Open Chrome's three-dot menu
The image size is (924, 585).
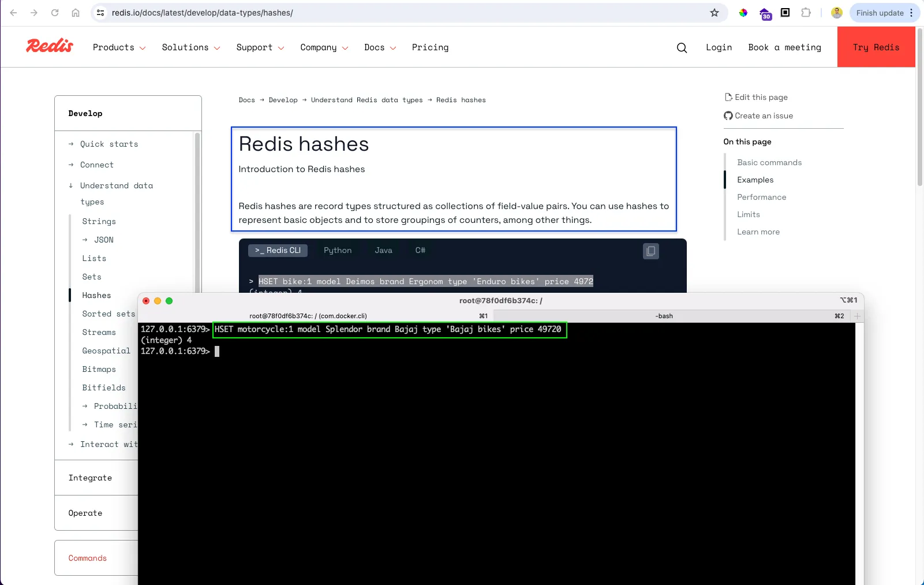(x=912, y=13)
